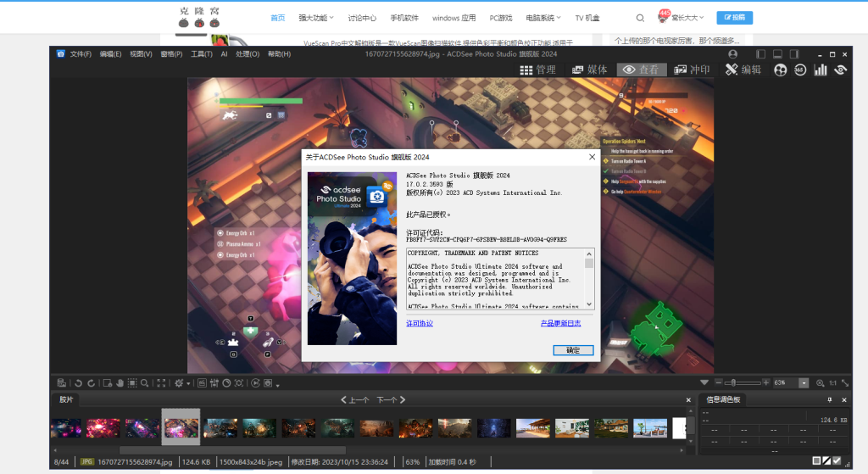The image size is (868, 474).
Task: Select the first filmstrip thumbnail
Action: tap(66, 428)
